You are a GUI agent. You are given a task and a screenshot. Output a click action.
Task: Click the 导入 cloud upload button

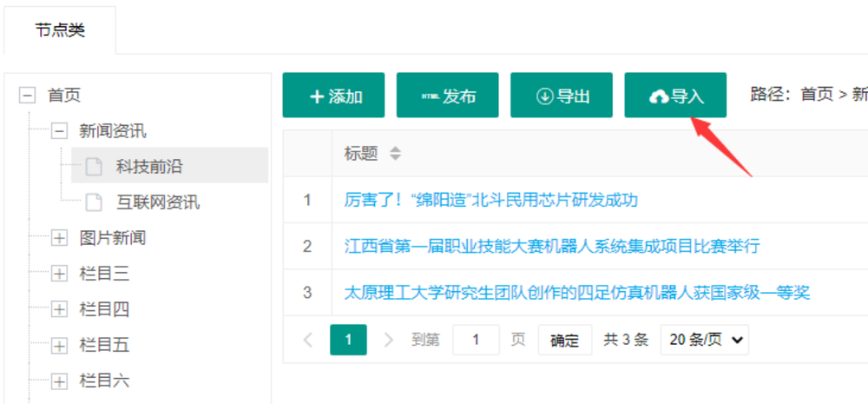pos(675,96)
